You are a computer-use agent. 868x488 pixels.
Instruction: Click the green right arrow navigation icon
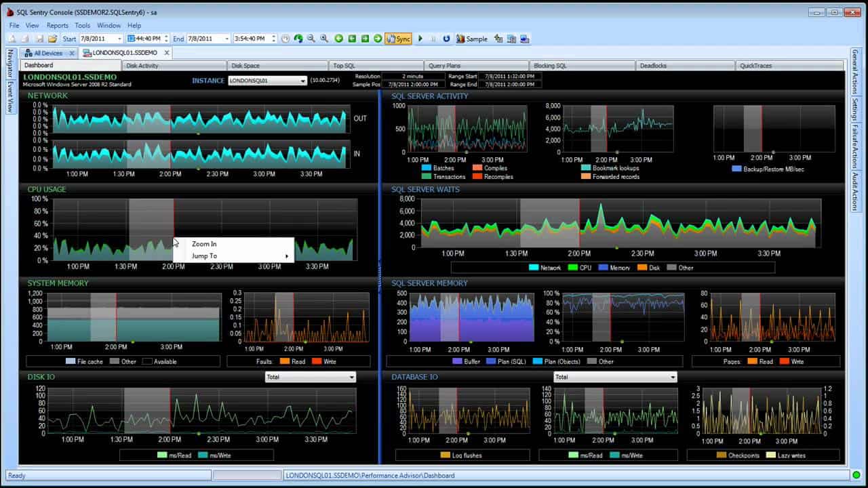(x=378, y=39)
